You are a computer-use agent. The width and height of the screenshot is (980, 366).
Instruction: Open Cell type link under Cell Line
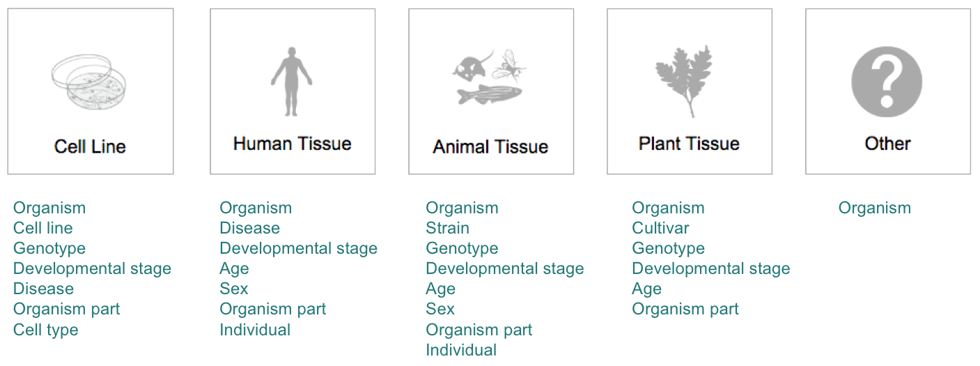pos(46,329)
